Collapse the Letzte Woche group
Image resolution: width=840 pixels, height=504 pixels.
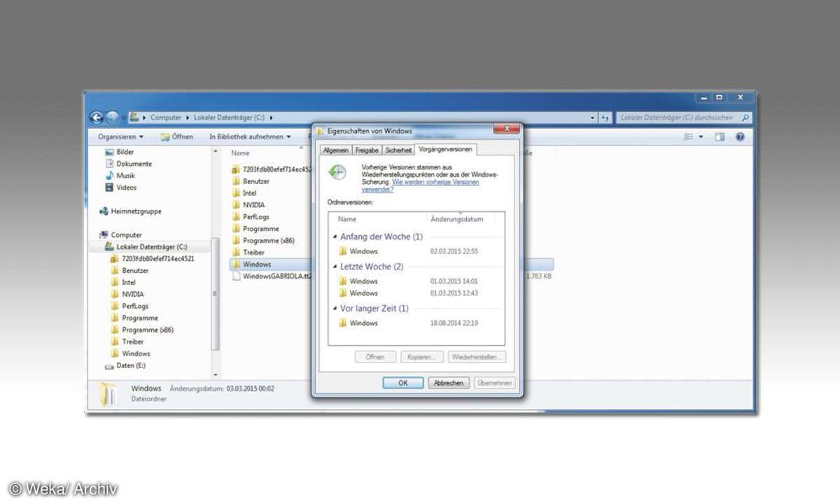point(335,267)
